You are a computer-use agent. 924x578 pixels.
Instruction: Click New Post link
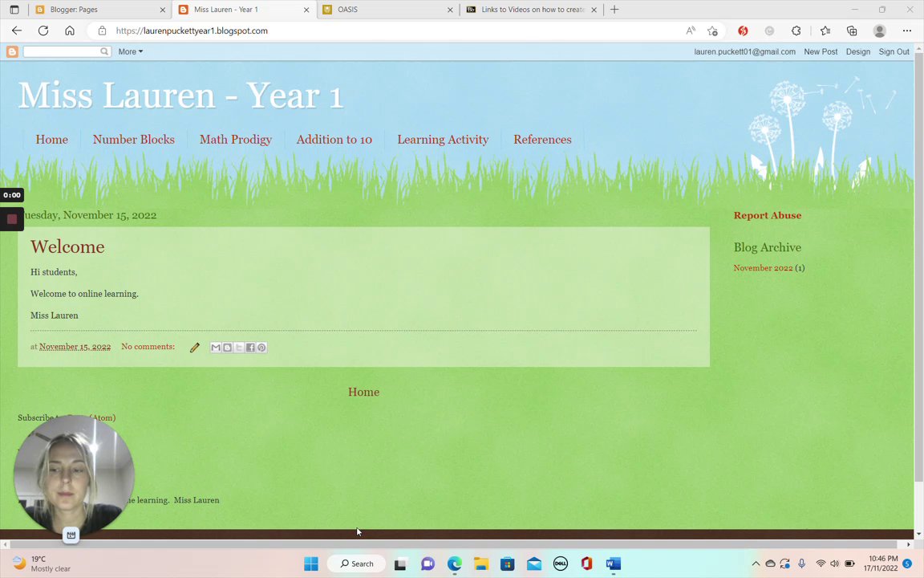821,52
